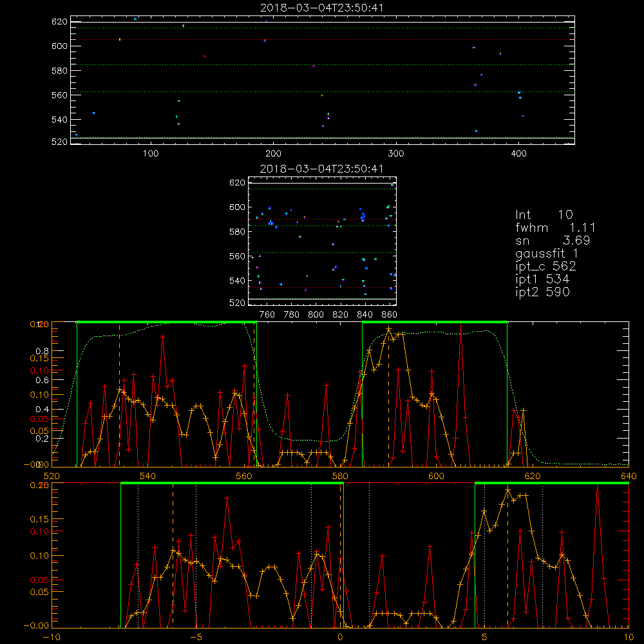This screenshot has width=644, height=644.
Task: Click y-axis label 560 in middle plot
Action: click(237, 256)
